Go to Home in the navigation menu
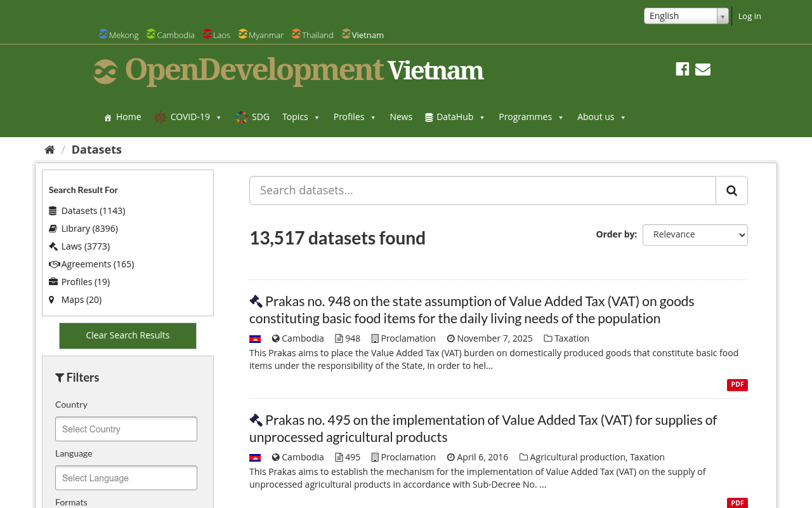Image resolution: width=812 pixels, height=508 pixels. point(122,117)
